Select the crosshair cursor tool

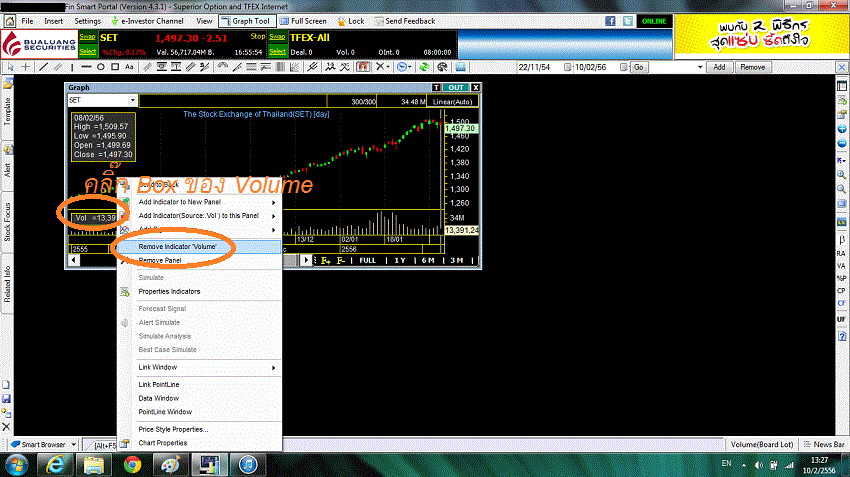[x=25, y=67]
